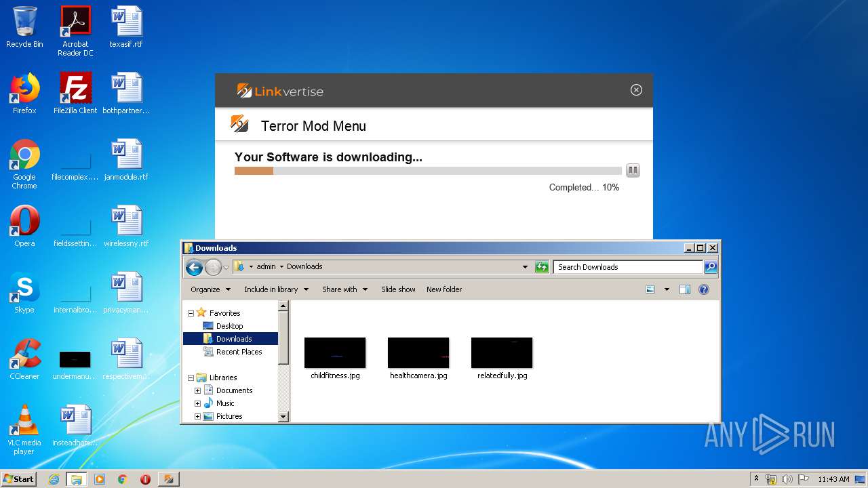Select relatedfully.jpg thumbnail

click(x=502, y=359)
